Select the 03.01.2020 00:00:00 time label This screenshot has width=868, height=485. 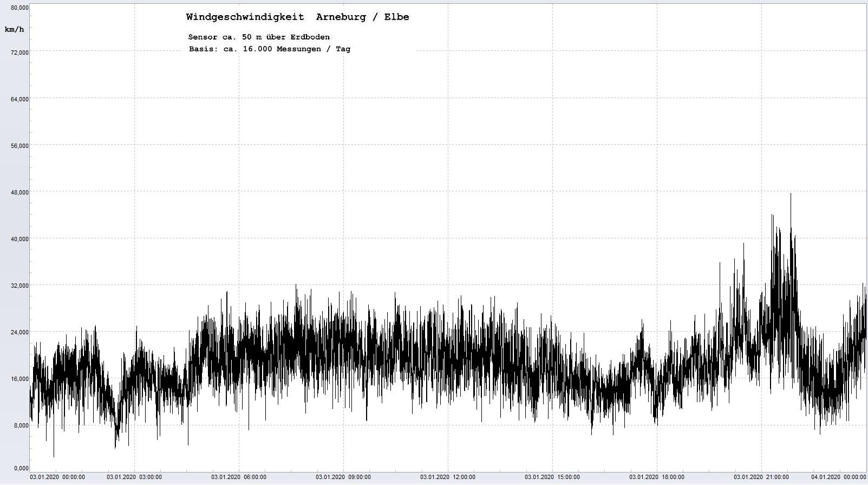point(57,477)
